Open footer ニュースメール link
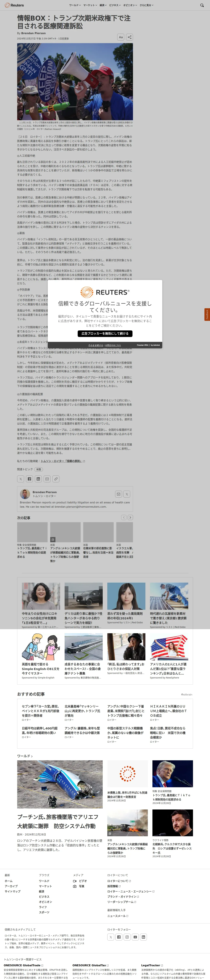Image resolution: width=210 pixels, height=980 pixels. pyautogui.click(x=118, y=916)
